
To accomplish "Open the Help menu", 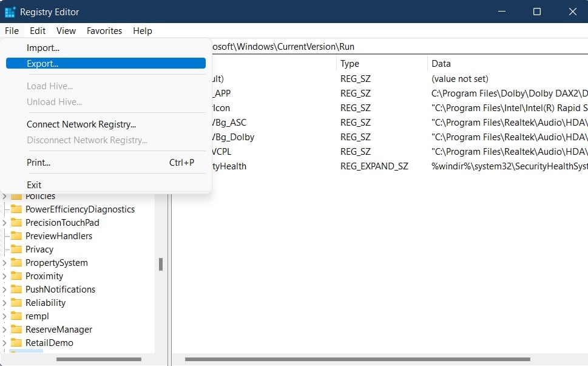I will pos(143,31).
